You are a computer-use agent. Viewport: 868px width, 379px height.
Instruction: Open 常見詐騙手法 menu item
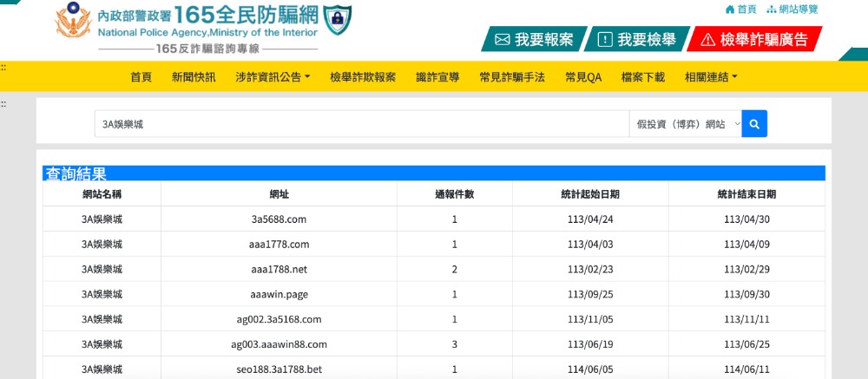click(512, 77)
